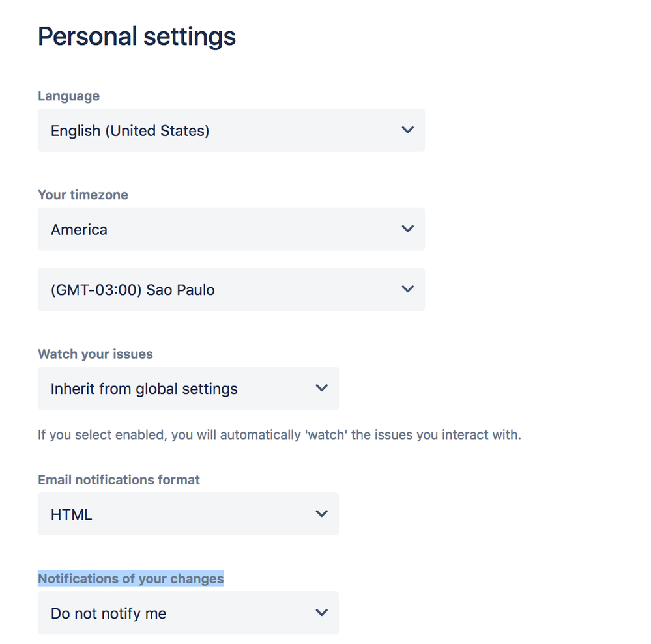Click the timezone region dropdown chevron

point(408,229)
